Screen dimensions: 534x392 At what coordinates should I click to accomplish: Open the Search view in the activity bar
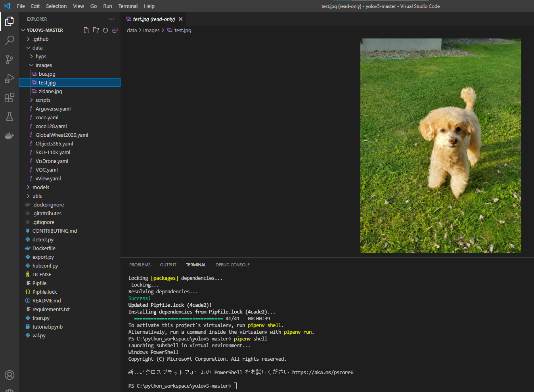coord(10,40)
